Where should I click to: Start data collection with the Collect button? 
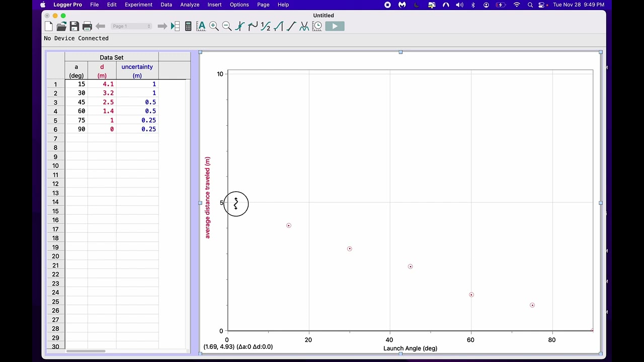pos(335,26)
